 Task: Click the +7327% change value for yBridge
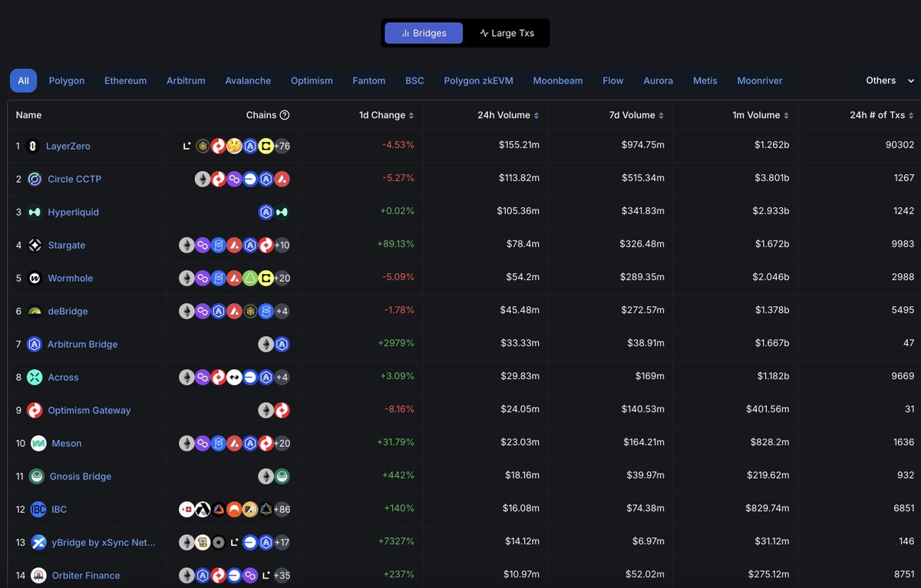click(395, 542)
